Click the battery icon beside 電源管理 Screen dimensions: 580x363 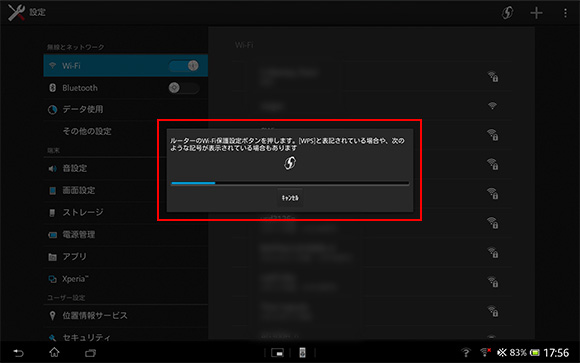[x=53, y=235]
